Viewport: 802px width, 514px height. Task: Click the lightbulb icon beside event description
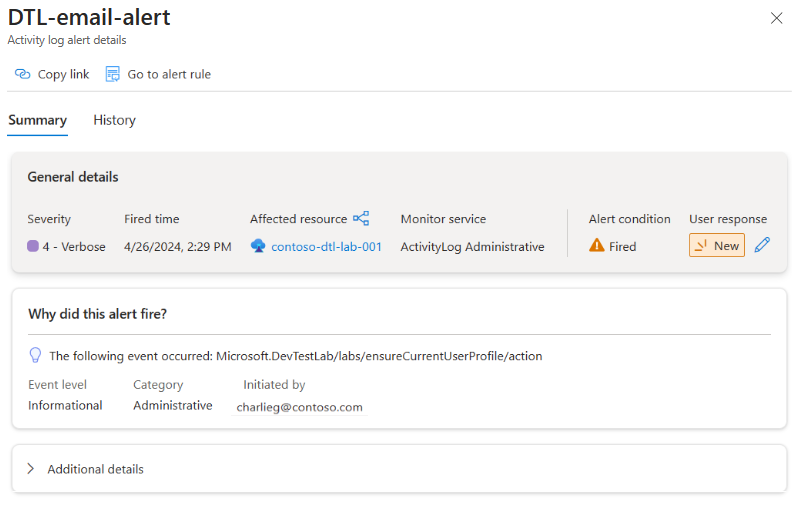point(35,355)
